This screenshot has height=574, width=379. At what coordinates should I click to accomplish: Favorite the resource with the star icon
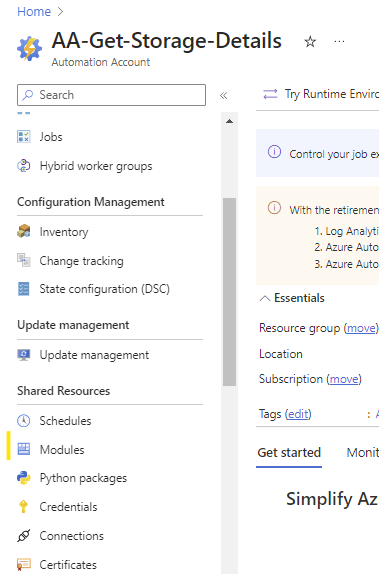click(310, 42)
